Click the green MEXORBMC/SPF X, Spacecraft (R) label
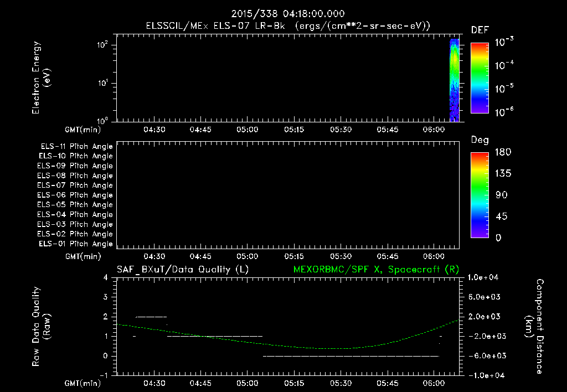The height and width of the screenshot is (392, 567). [x=376, y=270]
